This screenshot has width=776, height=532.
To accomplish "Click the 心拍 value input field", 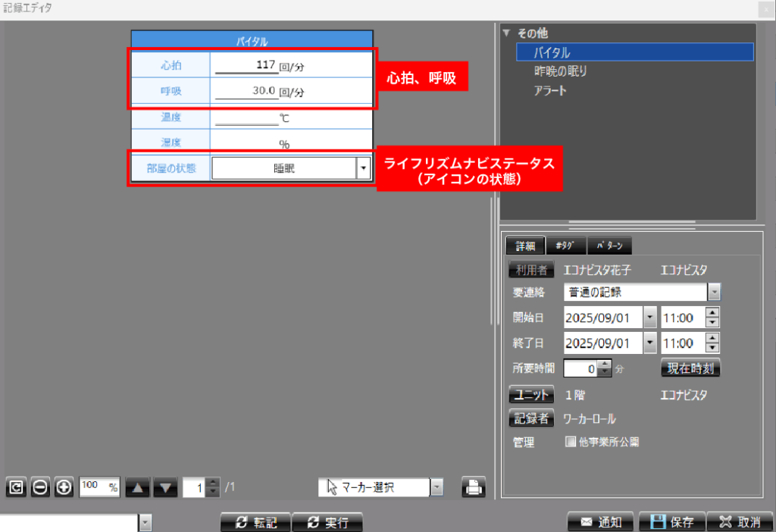I will coord(246,66).
